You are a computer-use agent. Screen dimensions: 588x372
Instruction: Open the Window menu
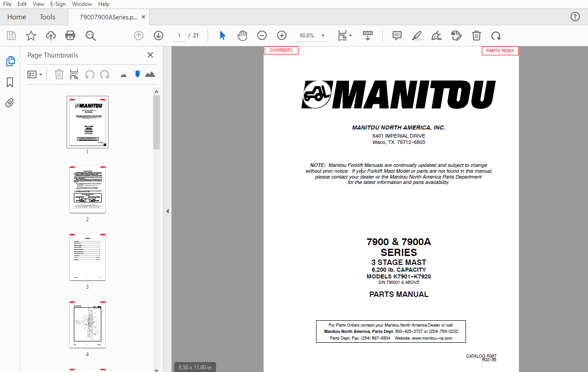tap(82, 4)
